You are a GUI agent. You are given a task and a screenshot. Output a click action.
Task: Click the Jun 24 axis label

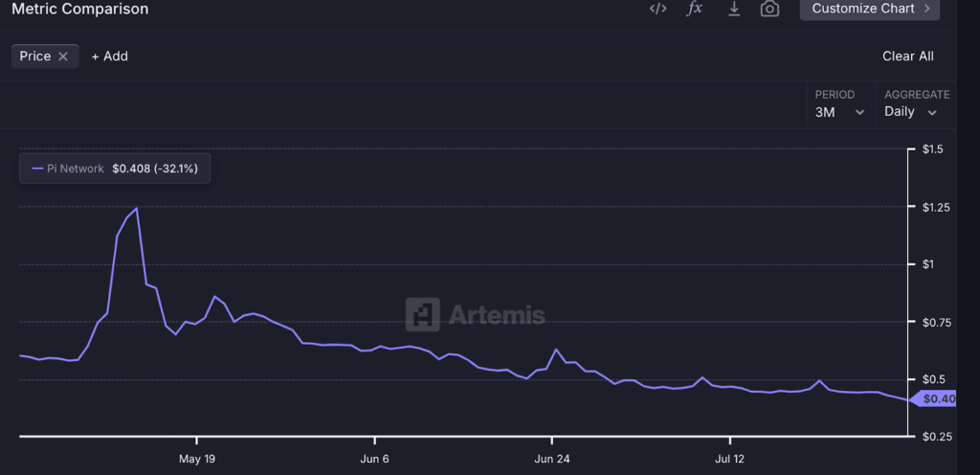552,459
